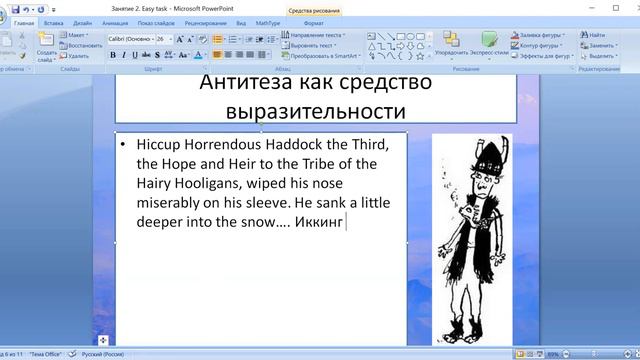
Task: Open Заливка фигуры shape fill
Action: pos(538,35)
